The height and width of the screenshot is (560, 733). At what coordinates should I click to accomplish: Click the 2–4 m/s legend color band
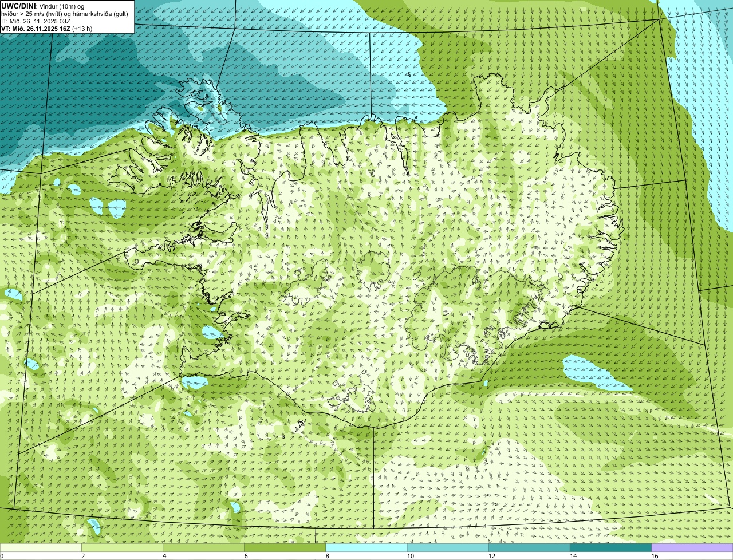(x=122, y=547)
